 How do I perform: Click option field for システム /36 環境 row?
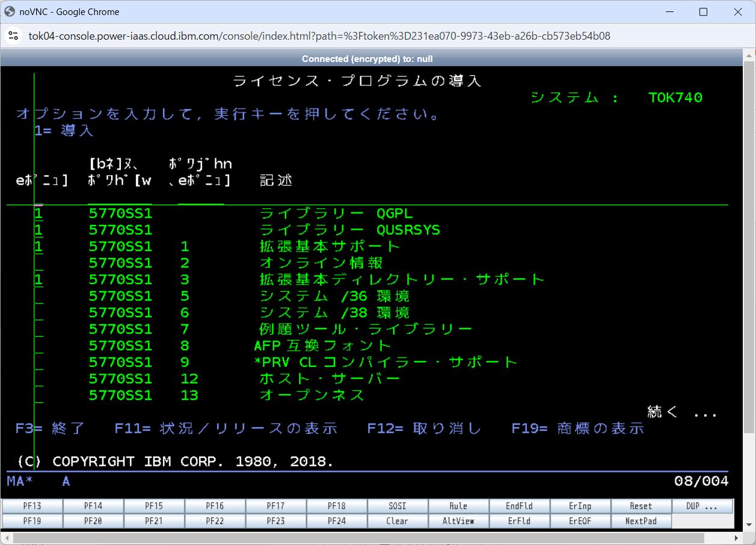38,296
